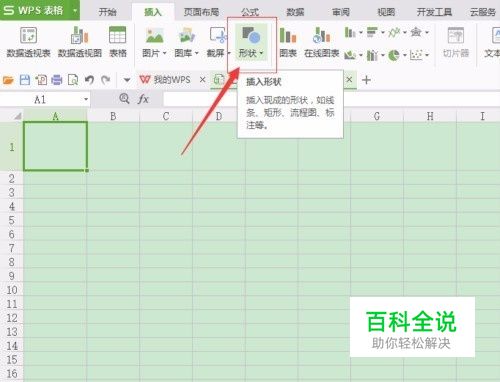Viewport: 500px width, 382px height.
Task: Undo the last action
Action: [89, 80]
